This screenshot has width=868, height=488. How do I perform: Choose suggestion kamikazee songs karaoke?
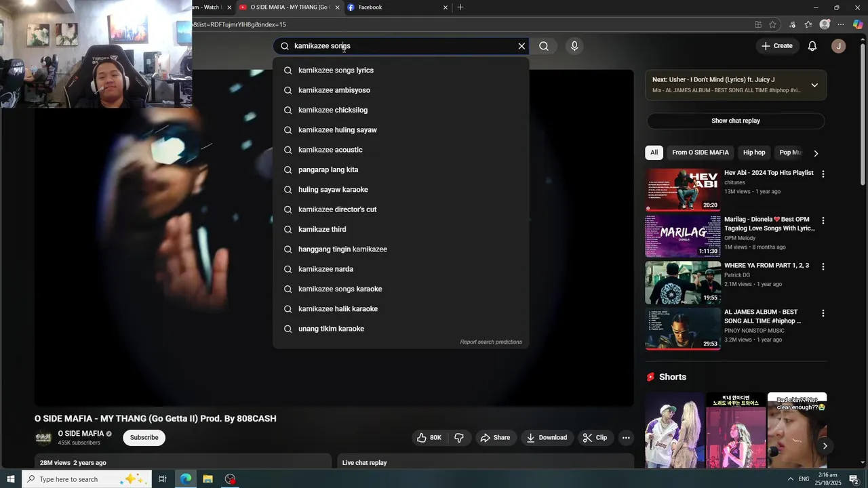pos(401,289)
